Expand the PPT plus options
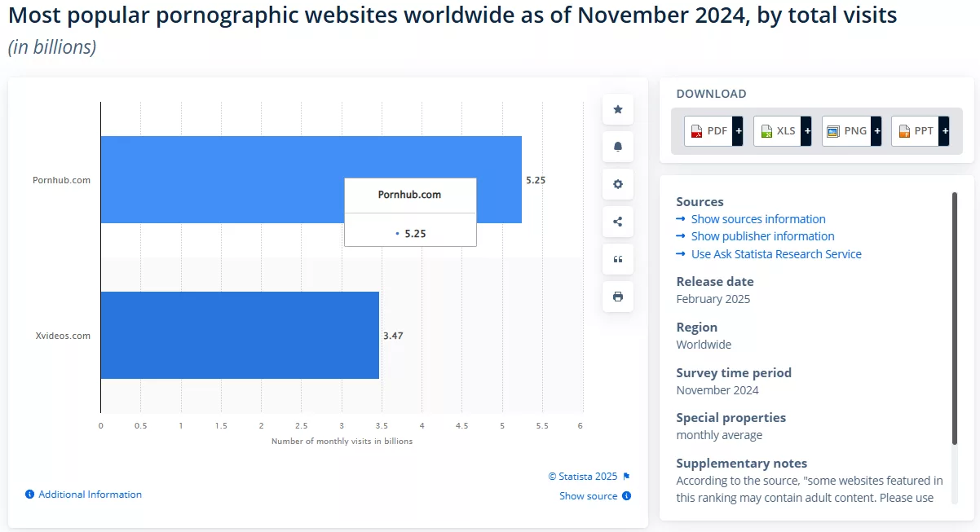 (x=944, y=130)
